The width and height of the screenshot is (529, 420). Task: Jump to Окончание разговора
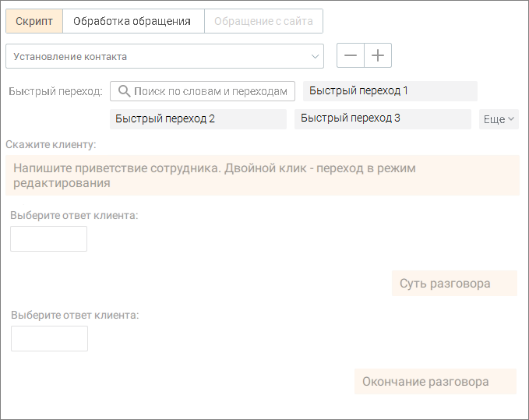pos(436,382)
